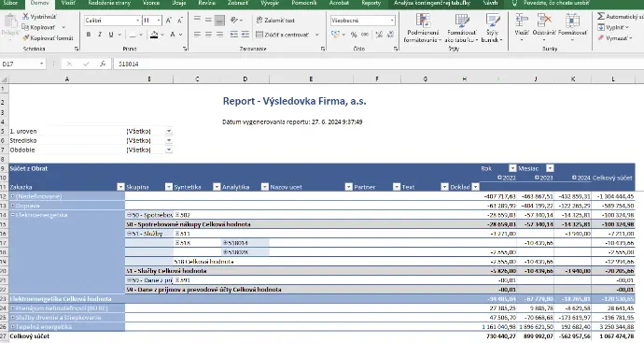Open the Rok column filter arrow
This screenshot has height=343, width=644.
[x=512, y=168]
